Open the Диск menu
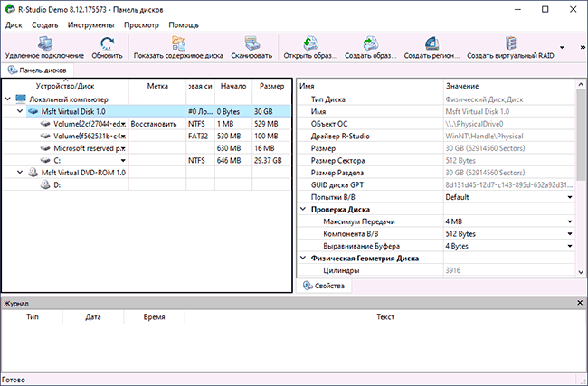Viewport: 588px width, 386px height. (x=14, y=25)
